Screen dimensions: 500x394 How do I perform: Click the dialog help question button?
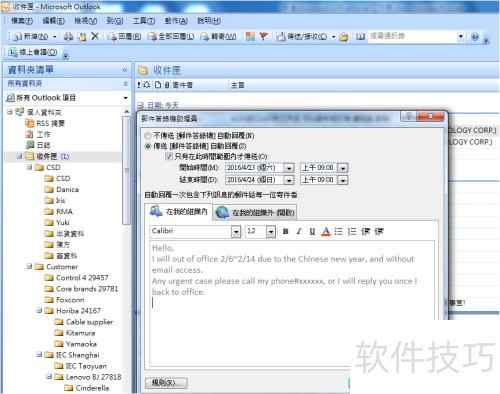click(x=409, y=116)
